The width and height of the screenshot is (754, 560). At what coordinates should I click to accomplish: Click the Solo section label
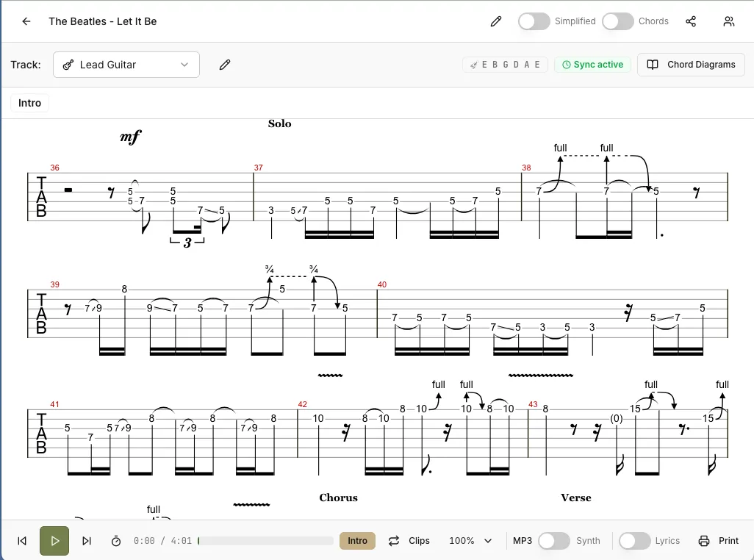point(280,123)
